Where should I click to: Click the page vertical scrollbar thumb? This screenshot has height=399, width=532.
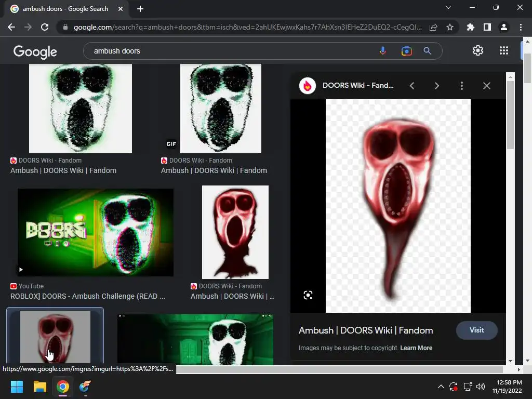(x=527, y=68)
